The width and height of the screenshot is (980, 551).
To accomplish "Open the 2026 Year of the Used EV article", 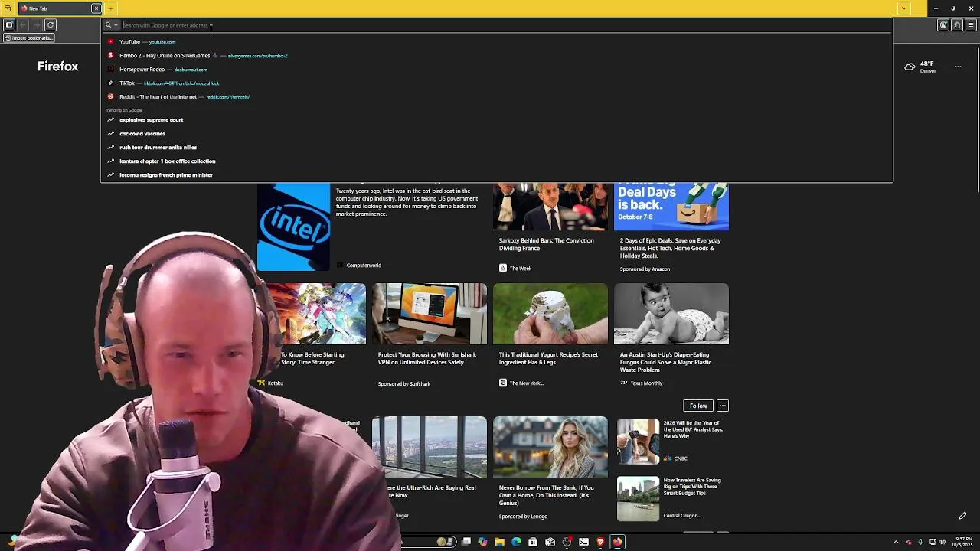I will tap(671, 442).
